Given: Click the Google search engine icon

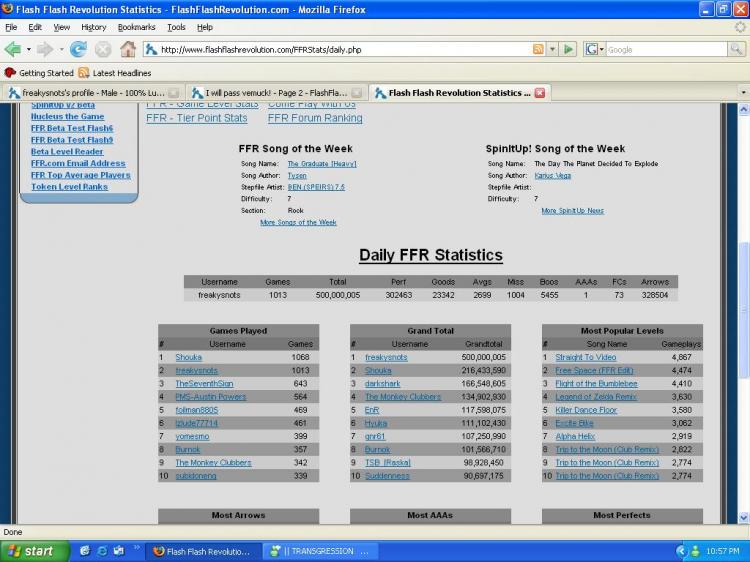Looking at the screenshot, I should point(592,49).
